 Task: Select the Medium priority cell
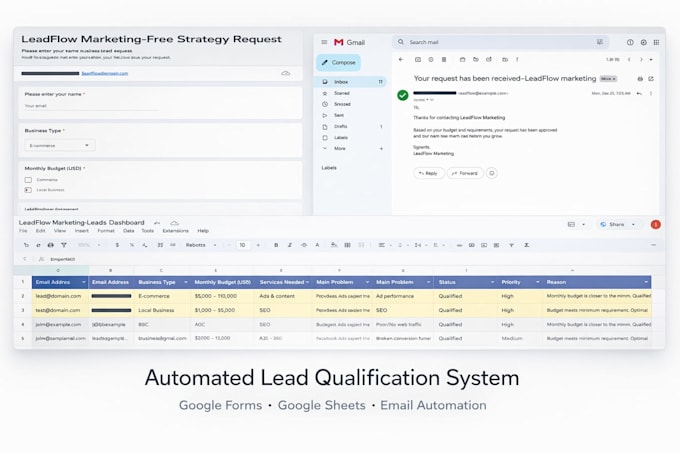tap(520, 338)
